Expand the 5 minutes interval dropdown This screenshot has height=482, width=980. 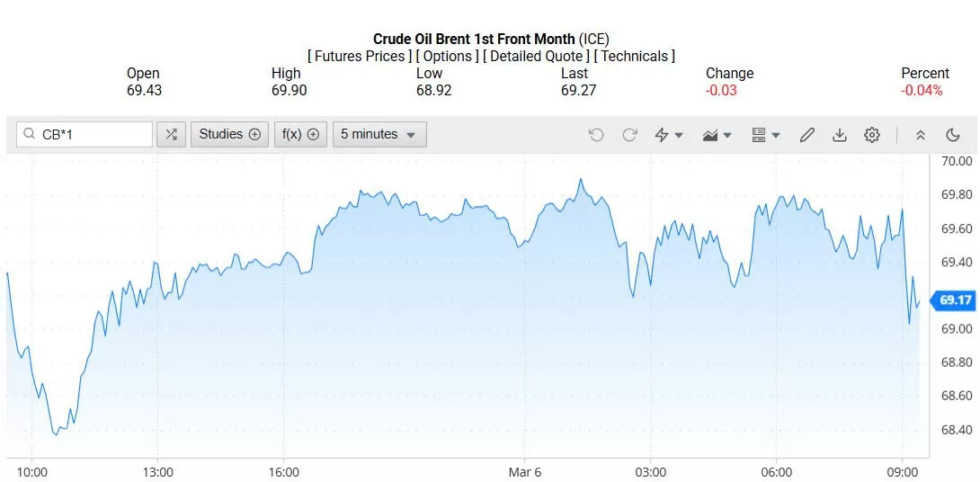[379, 135]
